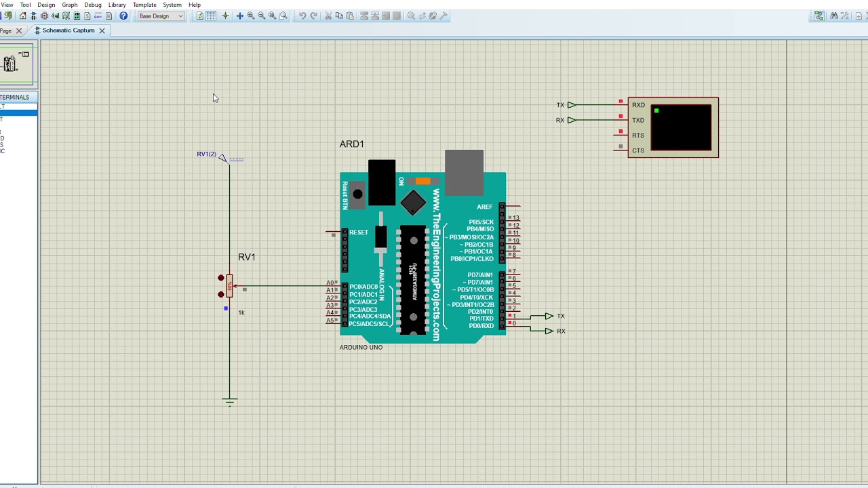Click the TERMINALS list header
The height and width of the screenshot is (488, 868).
point(18,97)
